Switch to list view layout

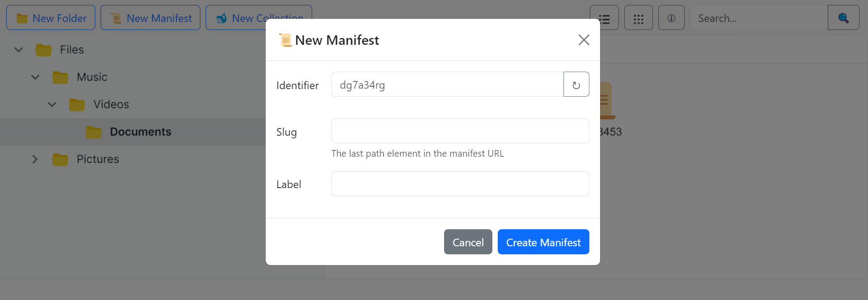point(604,18)
